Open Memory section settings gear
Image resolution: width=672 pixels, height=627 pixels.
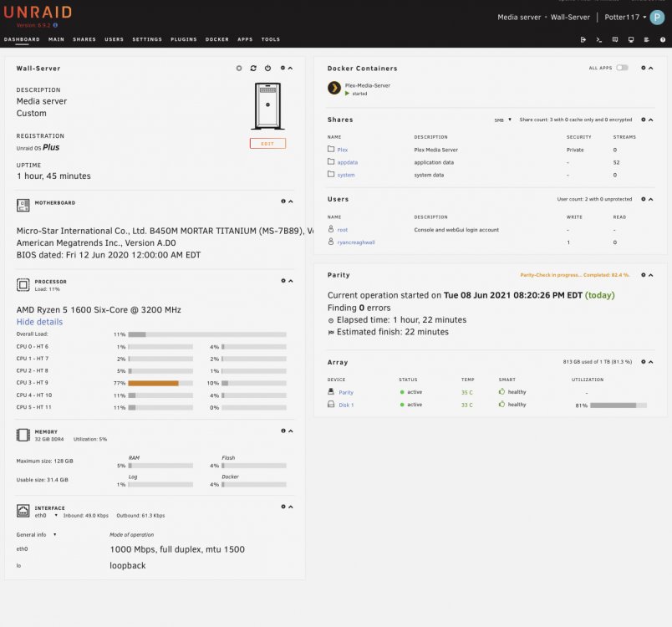tap(283, 431)
